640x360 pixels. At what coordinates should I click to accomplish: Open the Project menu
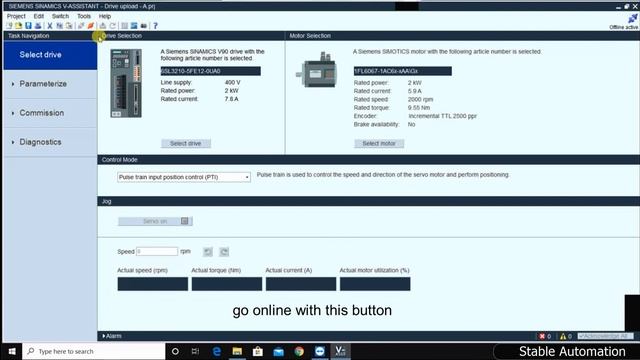point(16,16)
